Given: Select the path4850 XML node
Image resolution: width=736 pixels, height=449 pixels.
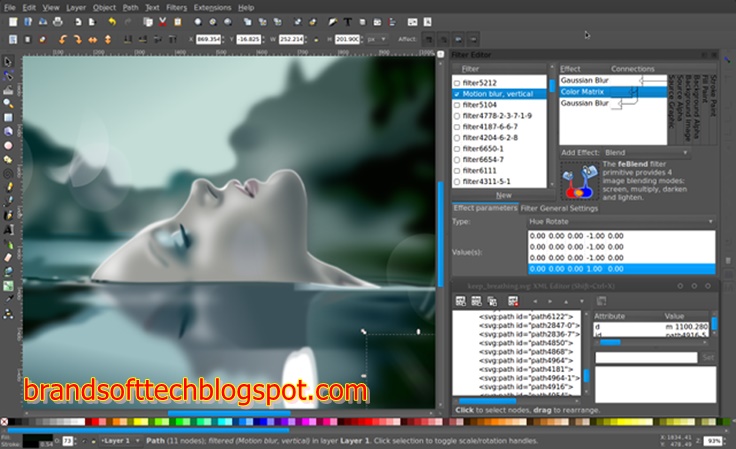Looking at the screenshot, I should (x=526, y=343).
